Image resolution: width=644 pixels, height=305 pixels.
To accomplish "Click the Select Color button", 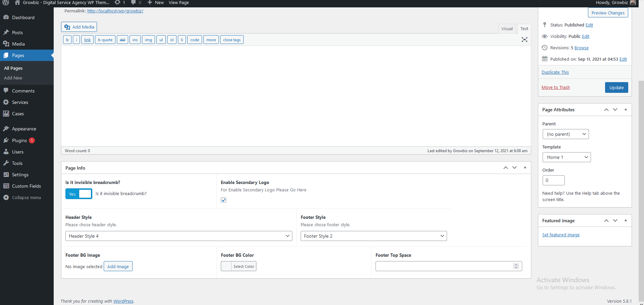I will [x=244, y=266].
